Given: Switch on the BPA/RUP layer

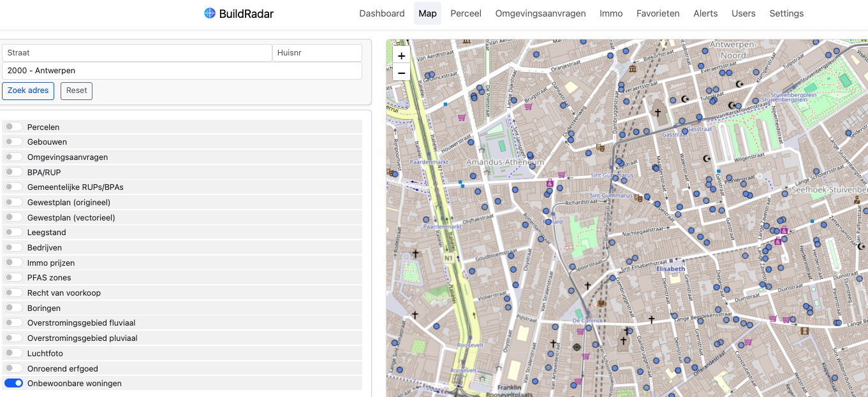Looking at the screenshot, I should tap(13, 172).
